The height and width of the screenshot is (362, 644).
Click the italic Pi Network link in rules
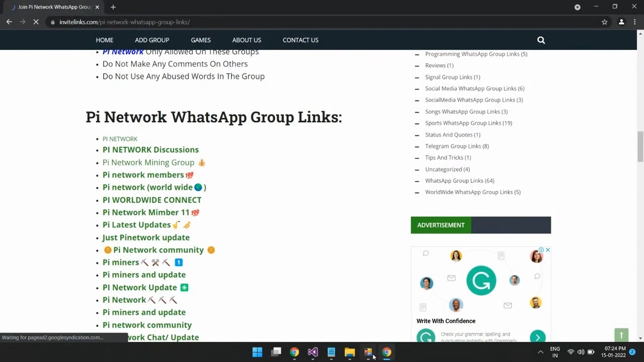pyautogui.click(x=123, y=52)
